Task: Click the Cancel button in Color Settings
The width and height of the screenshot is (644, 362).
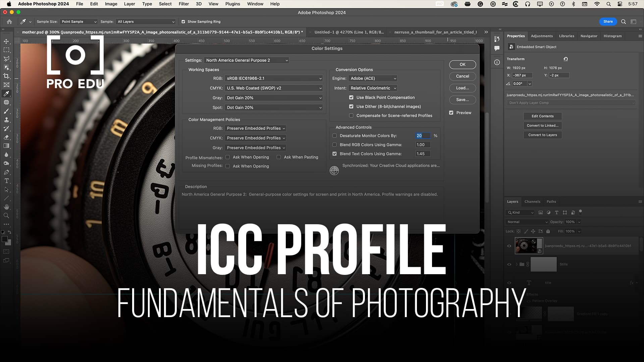Action: (x=462, y=76)
